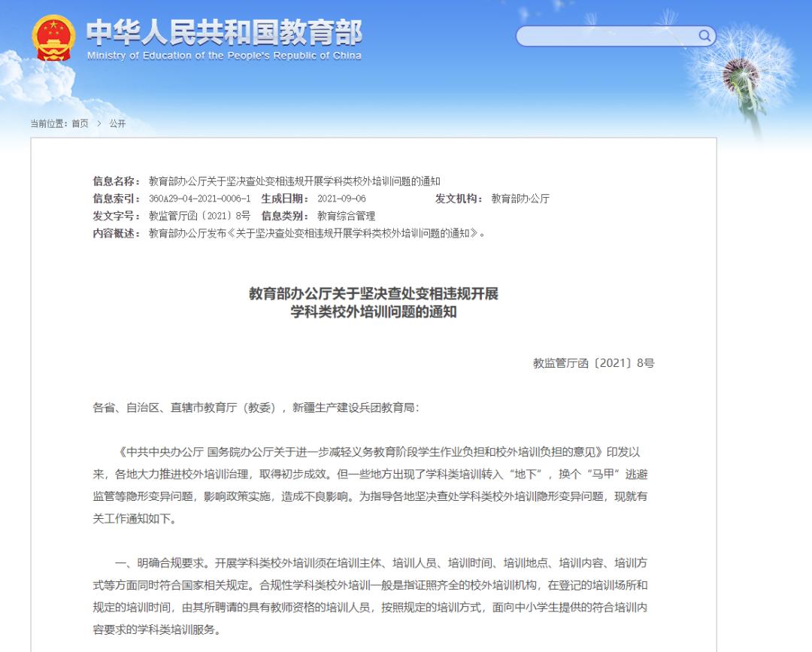The width and height of the screenshot is (812, 652).
Task: Click the 发文机构 value 教育部办公厅
Action: click(520, 199)
